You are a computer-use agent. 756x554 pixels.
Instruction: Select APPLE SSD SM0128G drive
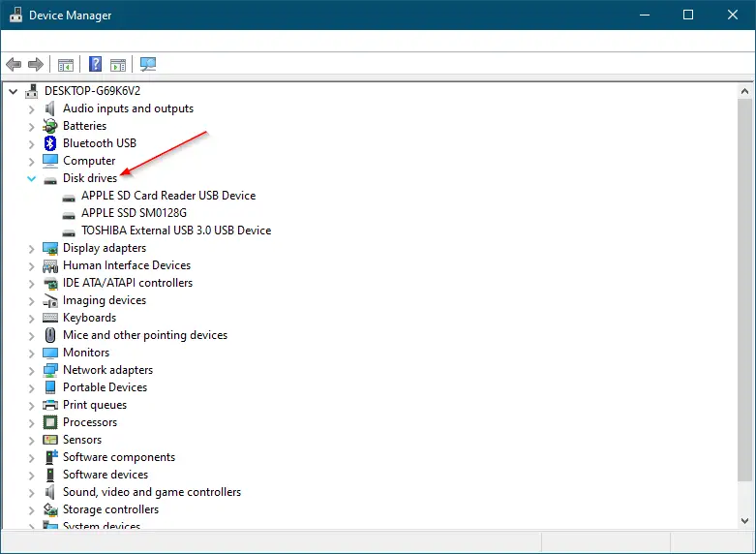[x=134, y=213]
